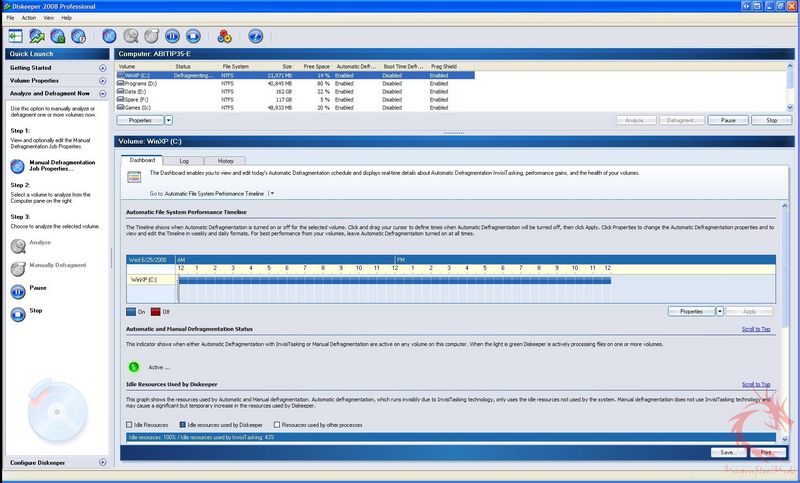Enable Resources used by other processes checkbox

pos(277,424)
